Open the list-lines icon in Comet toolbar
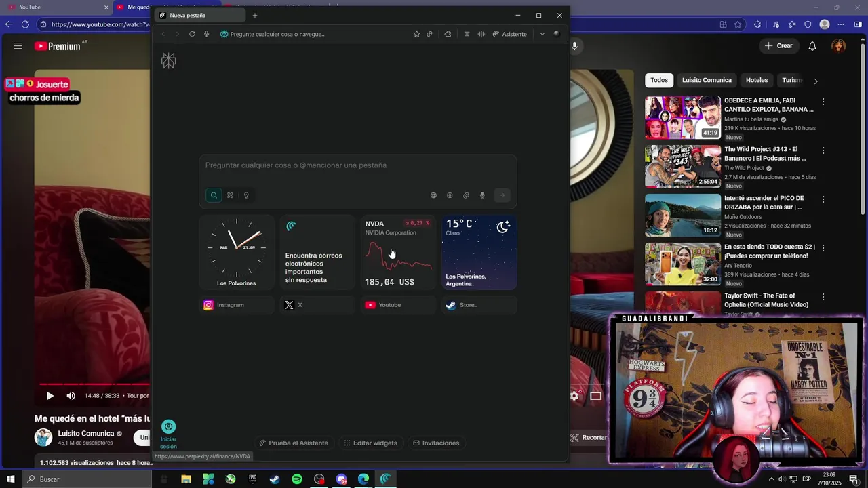The width and height of the screenshot is (868, 488). tap(467, 34)
